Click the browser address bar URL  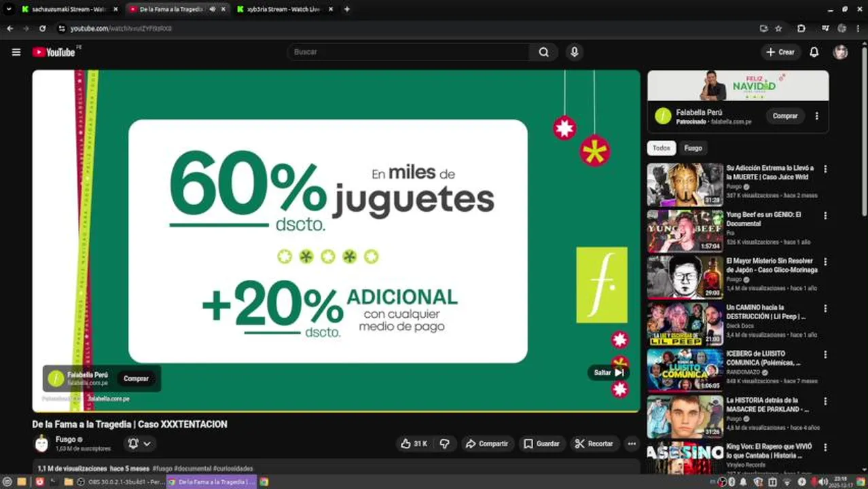(121, 29)
